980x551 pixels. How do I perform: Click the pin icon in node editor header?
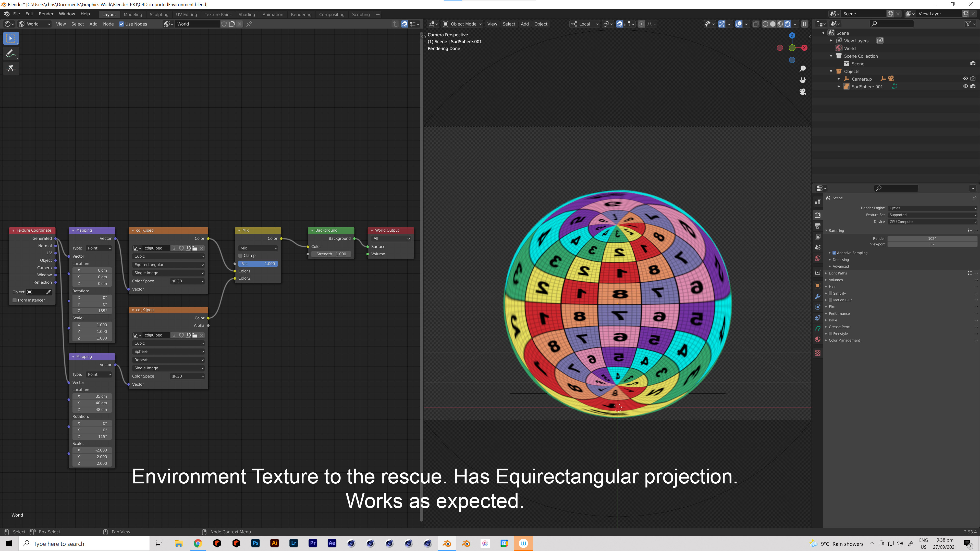point(249,24)
